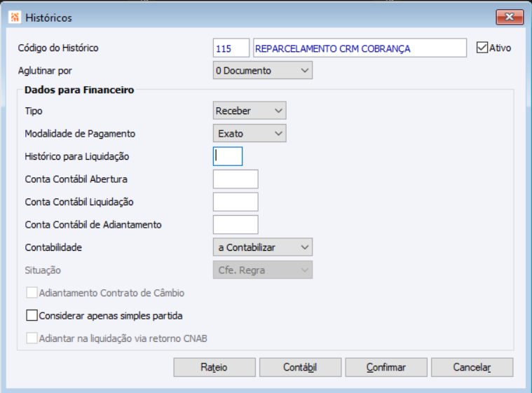The width and height of the screenshot is (532, 393).
Task: Click the Modalidade de Pagamento label
Action: [x=80, y=134]
